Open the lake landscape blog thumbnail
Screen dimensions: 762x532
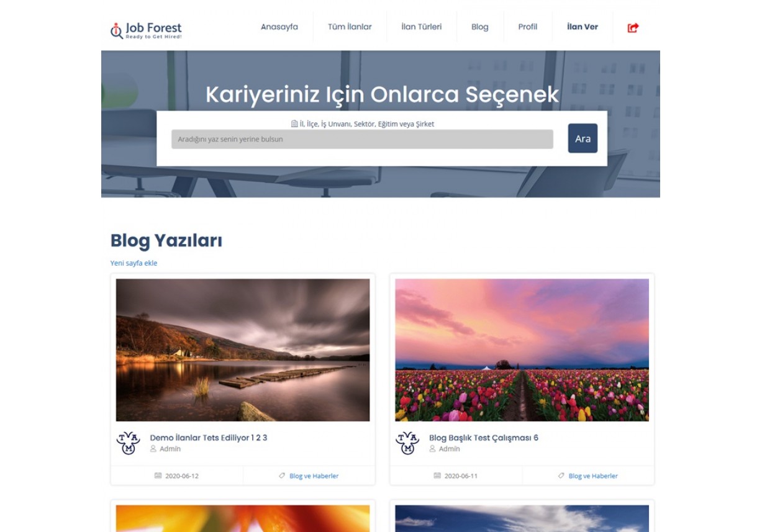[x=243, y=349]
